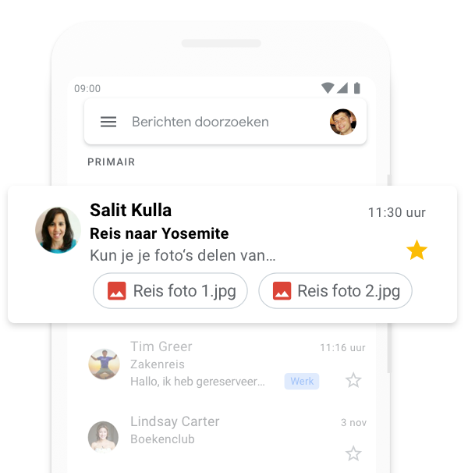Select Lindsay Carter's avatar photo

tap(103, 436)
